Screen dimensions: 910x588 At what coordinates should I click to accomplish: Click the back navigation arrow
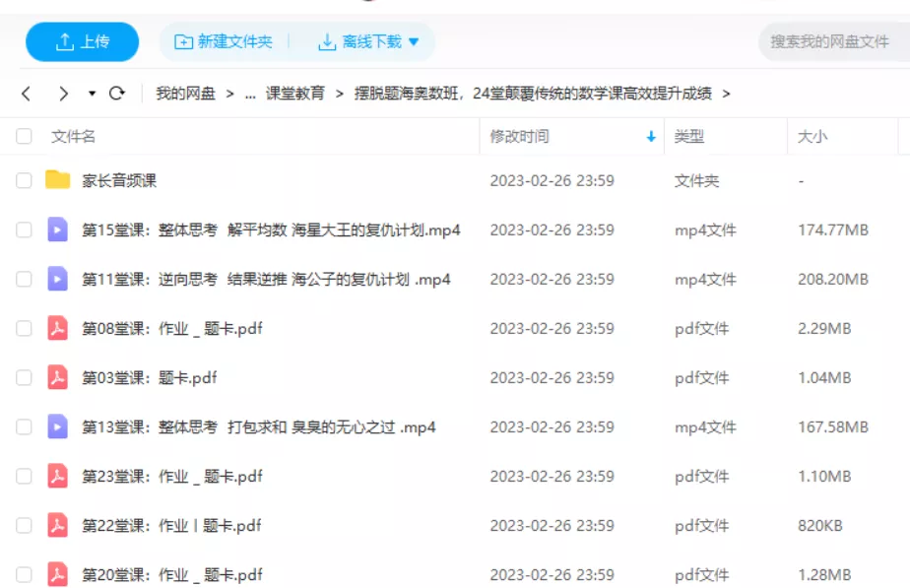(x=27, y=94)
